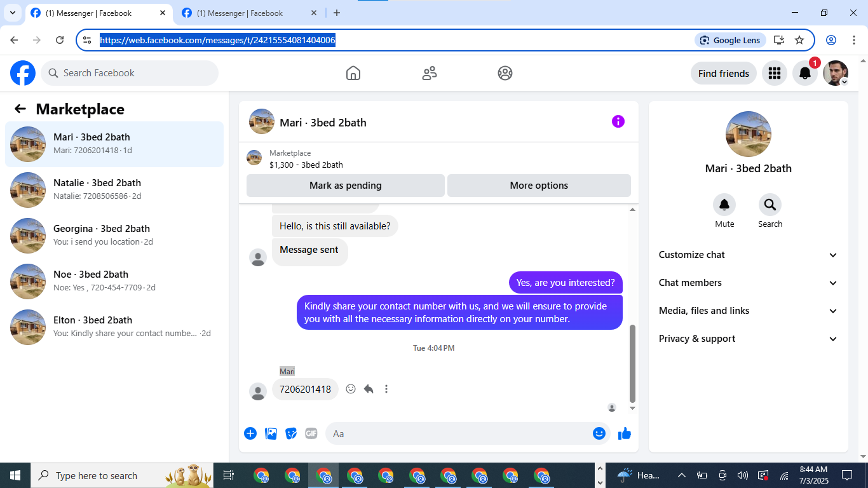Search inside the conversation

(x=770, y=205)
